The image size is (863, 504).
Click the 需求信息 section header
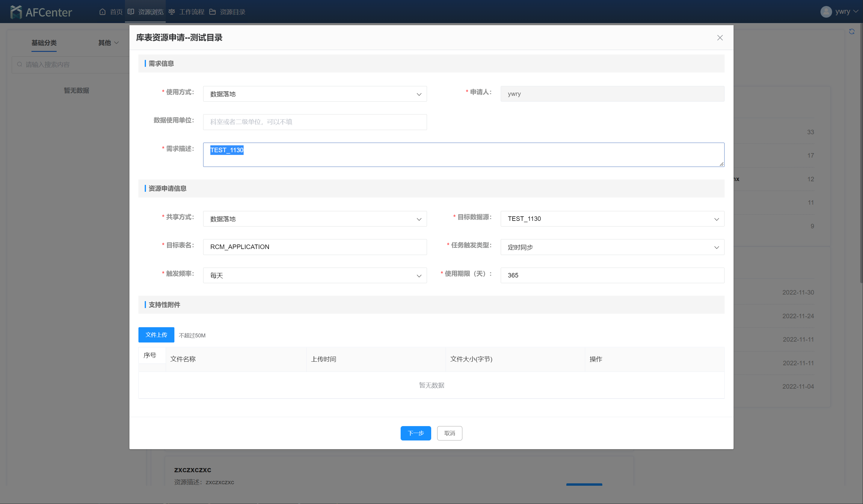click(431, 64)
